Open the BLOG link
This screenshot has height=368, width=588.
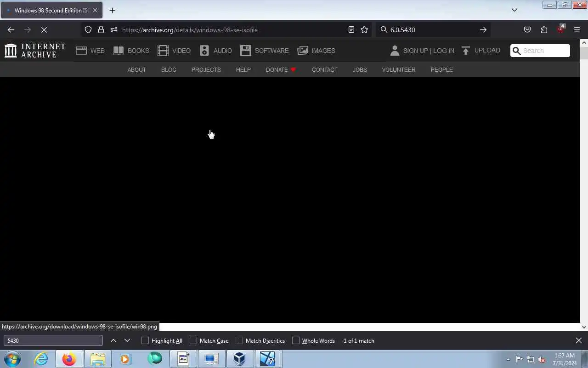169,70
